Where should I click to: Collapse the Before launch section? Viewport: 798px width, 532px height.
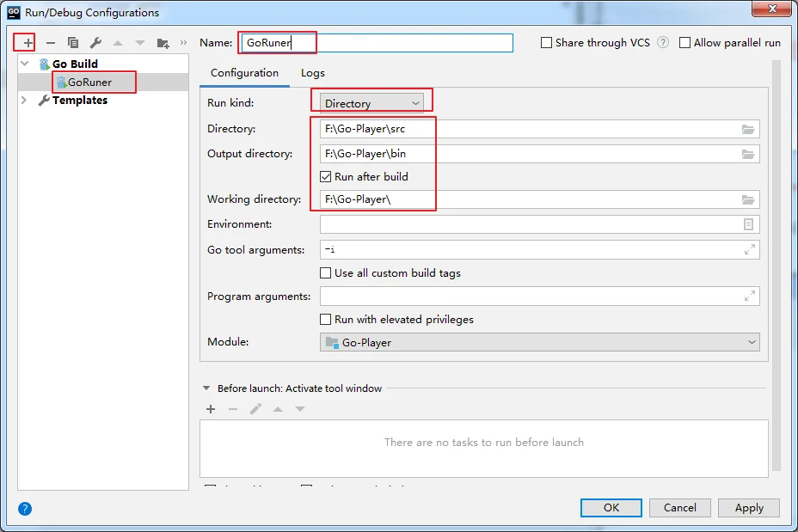point(206,388)
